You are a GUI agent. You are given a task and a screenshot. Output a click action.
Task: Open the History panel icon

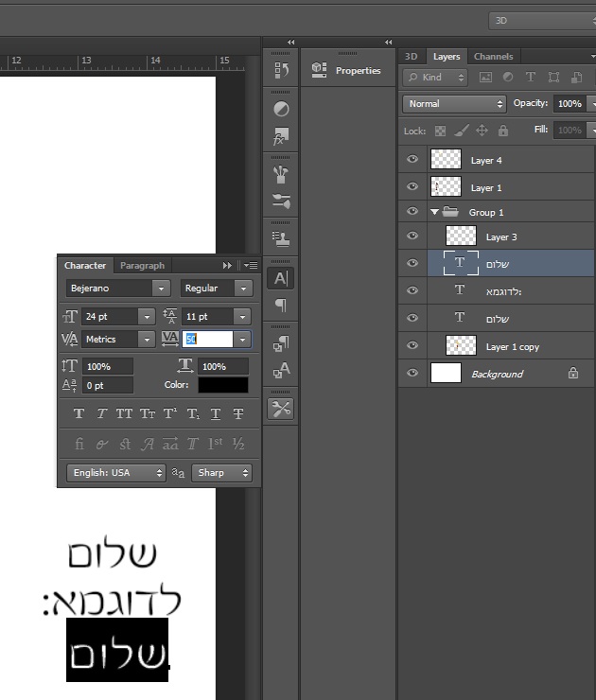coord(281,70)
